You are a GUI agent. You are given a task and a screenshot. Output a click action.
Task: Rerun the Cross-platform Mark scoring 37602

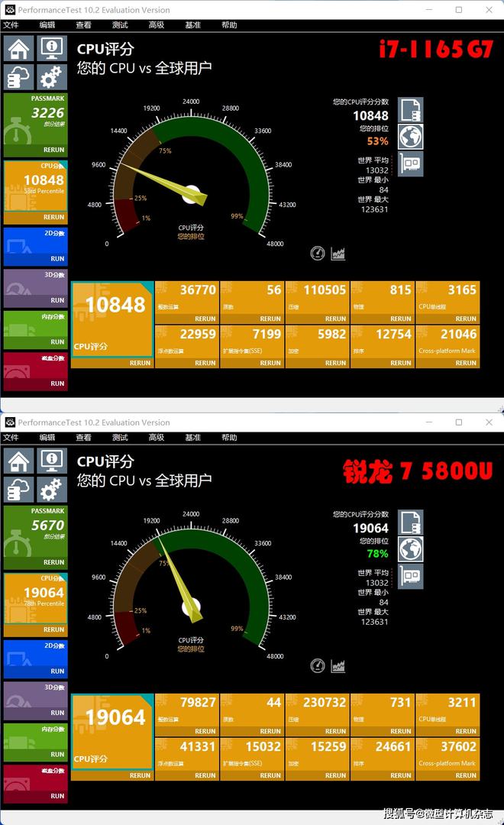pyautogui.click(x=466, y=775)
